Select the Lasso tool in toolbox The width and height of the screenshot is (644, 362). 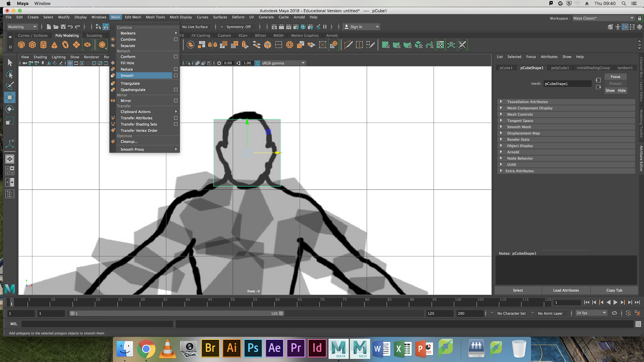click(10, 74)
